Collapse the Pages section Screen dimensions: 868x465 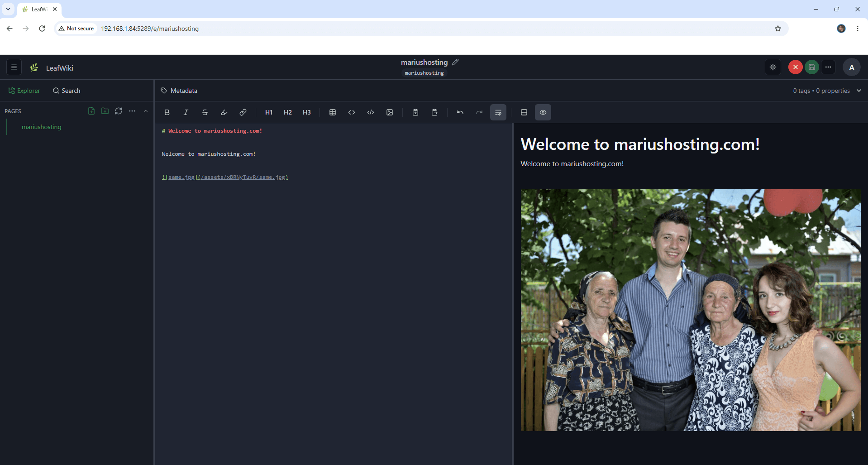tap(146, 111)
